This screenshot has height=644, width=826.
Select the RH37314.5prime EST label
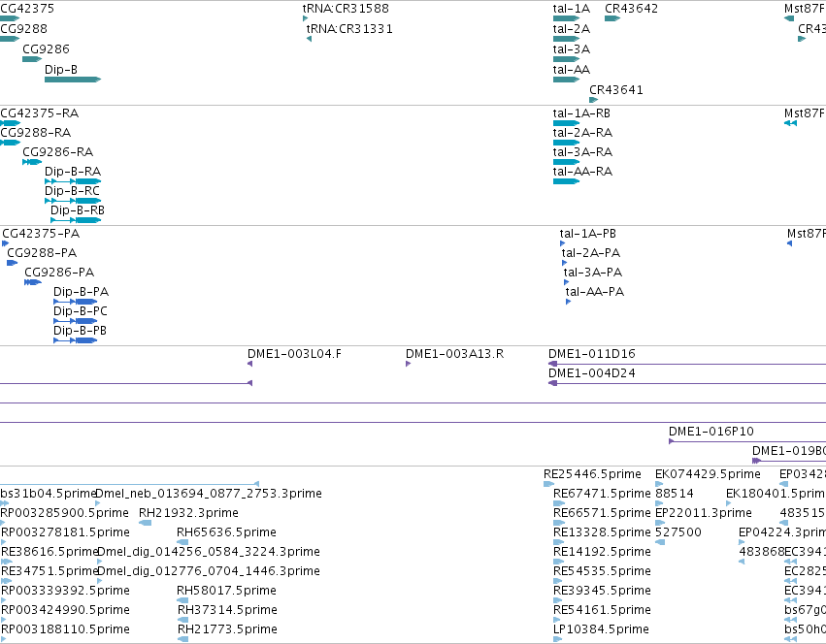pos(227,611)
